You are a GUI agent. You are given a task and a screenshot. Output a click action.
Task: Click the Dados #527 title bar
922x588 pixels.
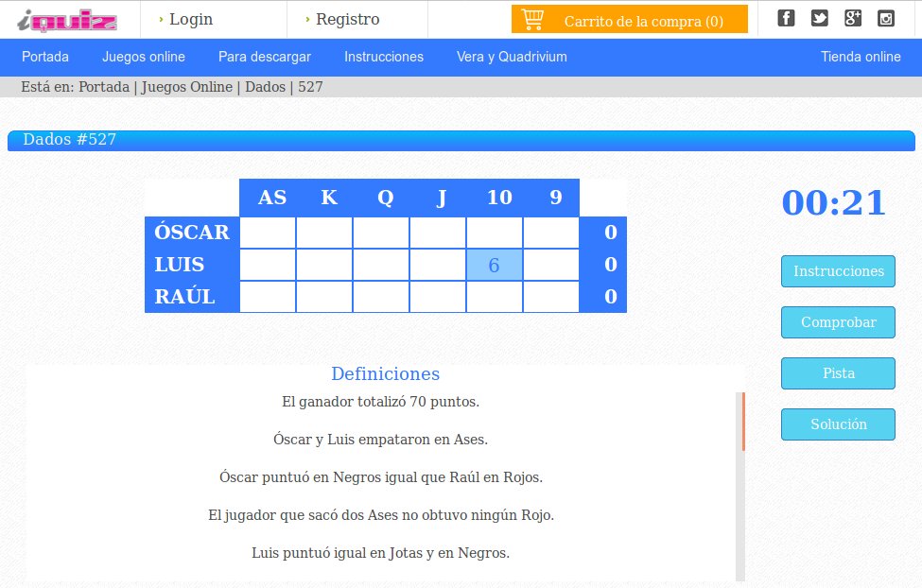(x=461, y=141)
